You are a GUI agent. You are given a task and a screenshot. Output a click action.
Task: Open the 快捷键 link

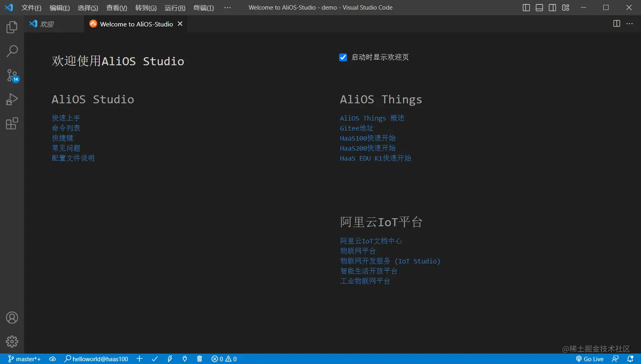click(62, 138)
